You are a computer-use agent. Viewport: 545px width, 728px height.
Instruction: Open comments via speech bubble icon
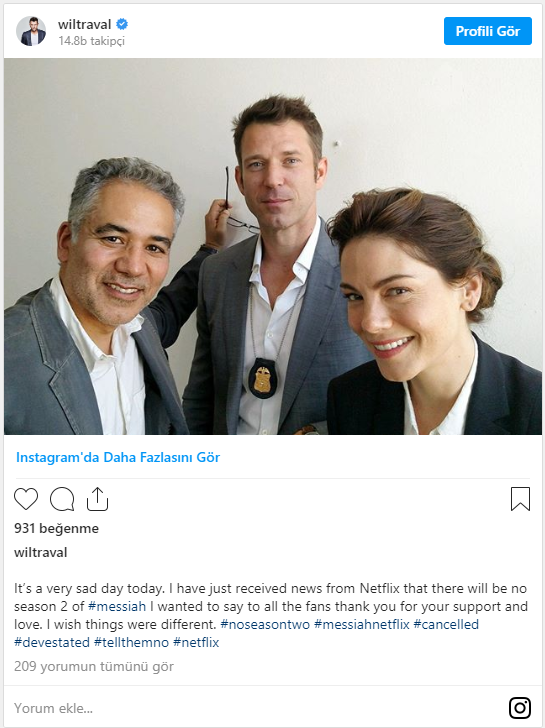(62, 499)
